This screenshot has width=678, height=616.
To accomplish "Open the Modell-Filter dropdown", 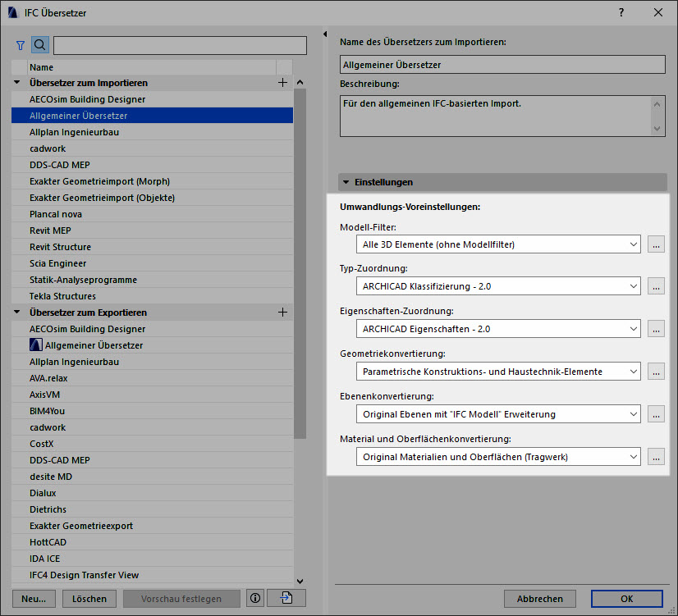I will click(x=498, y=244).
